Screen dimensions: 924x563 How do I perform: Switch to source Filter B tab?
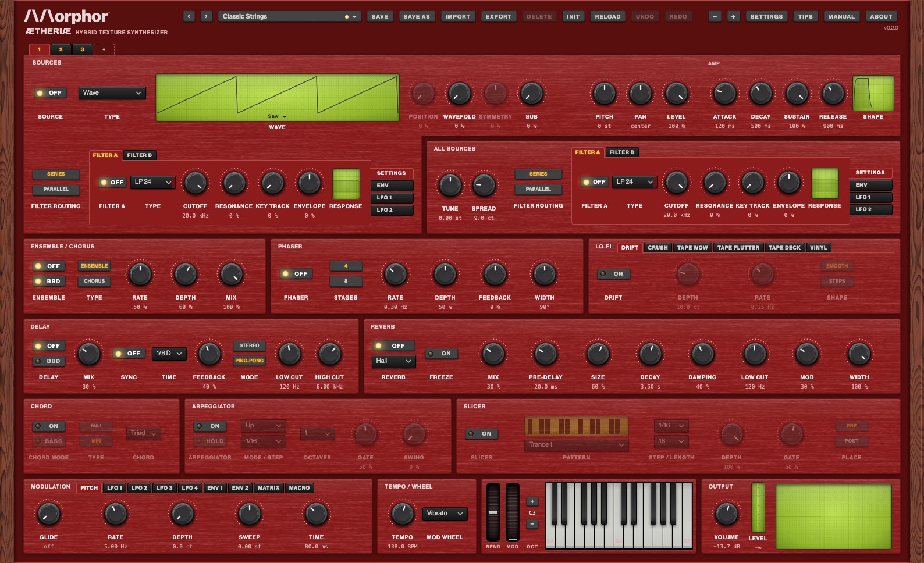[139, 155]
